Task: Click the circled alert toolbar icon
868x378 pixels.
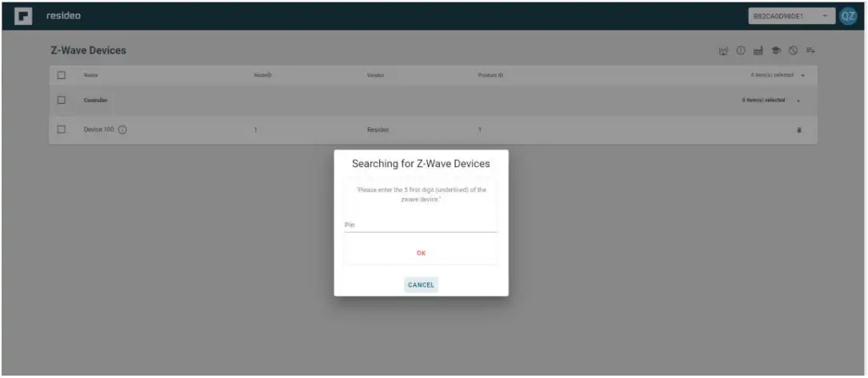Action: click(740, 51)
